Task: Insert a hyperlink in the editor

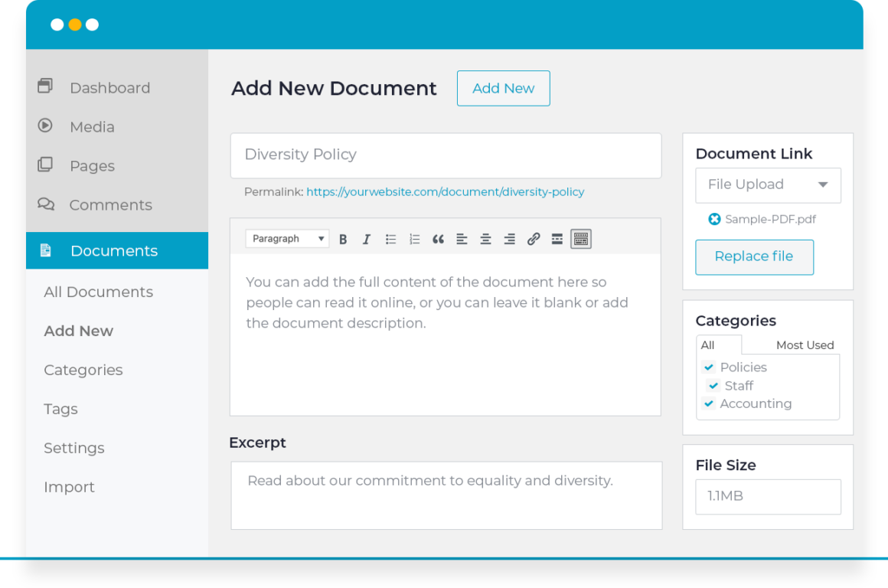Action: (533, 239)
